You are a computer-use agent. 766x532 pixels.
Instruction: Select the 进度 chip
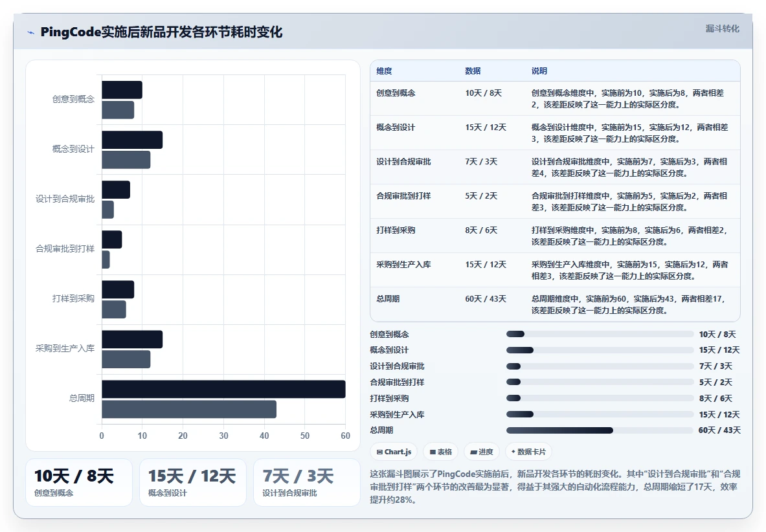(x=482, y=452)
